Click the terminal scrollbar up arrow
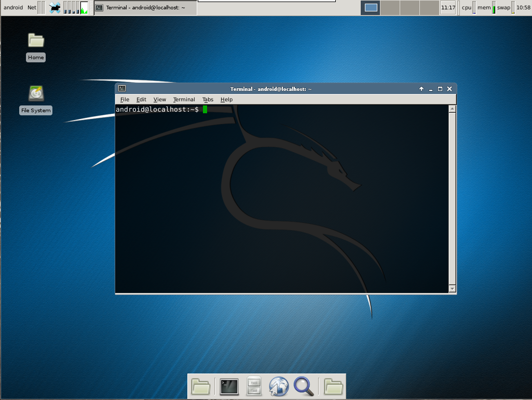Image resolution: width=532 pixels, height=400 pixels. tap(452, 109)
